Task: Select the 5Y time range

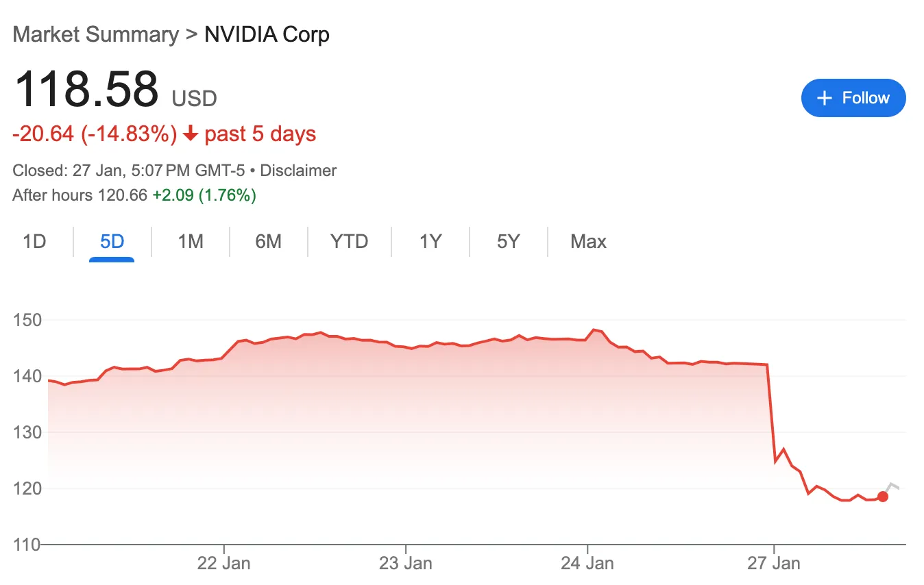Action: [508, 241]
